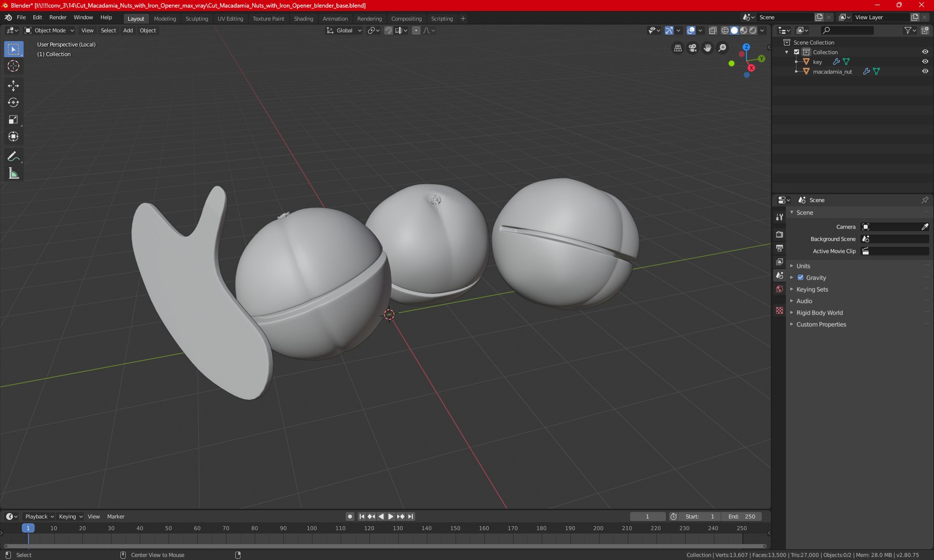Image resolution: width=934 pixels, height=560 pixels.
Task: Hide the macadamia_nut object in outliner
Action: point(925,72)
